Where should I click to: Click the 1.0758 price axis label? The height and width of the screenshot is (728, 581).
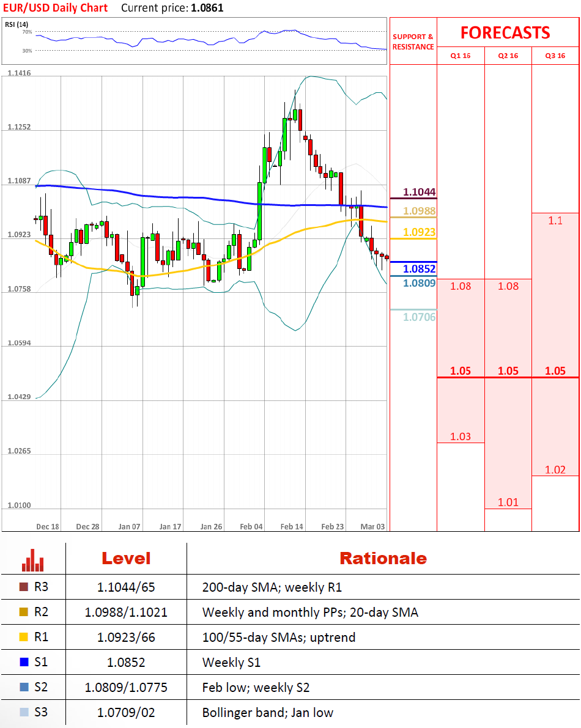click(19, 289)
